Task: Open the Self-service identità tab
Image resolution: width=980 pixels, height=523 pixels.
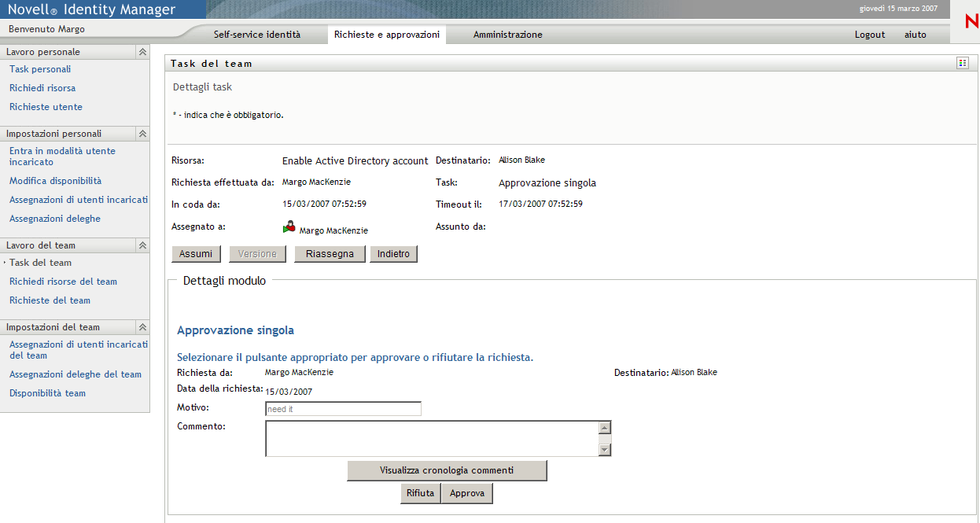Action: (x=257, y=35)
